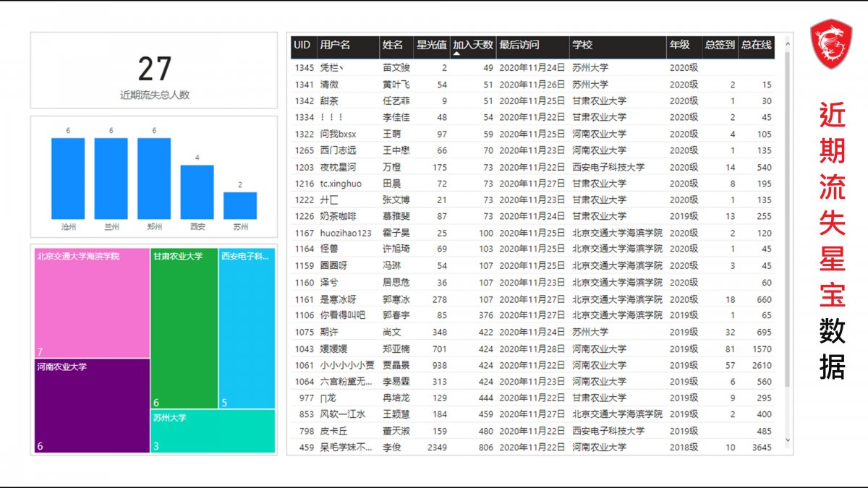Select green 甘肃农业大学 treemap tile
Viewport: 868px width, 488px height.
point(184,328)
